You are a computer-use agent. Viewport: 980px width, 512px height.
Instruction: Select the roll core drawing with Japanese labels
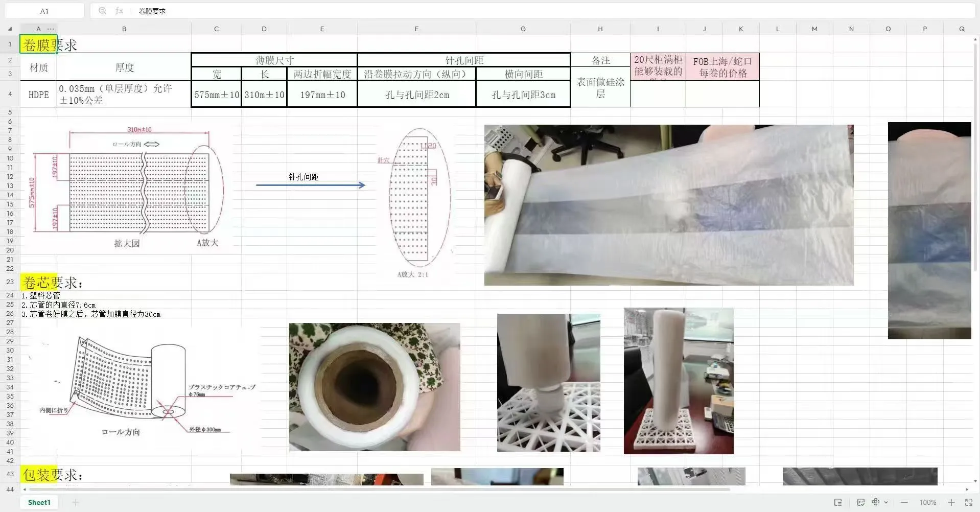point(143,387)
